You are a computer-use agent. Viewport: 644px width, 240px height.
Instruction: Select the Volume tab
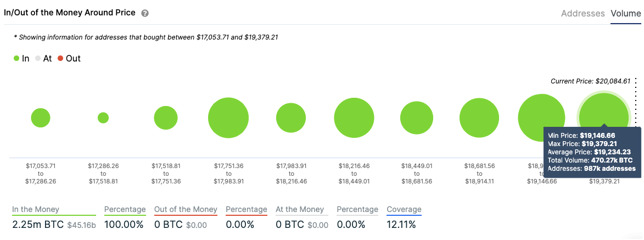click(626, 14)
